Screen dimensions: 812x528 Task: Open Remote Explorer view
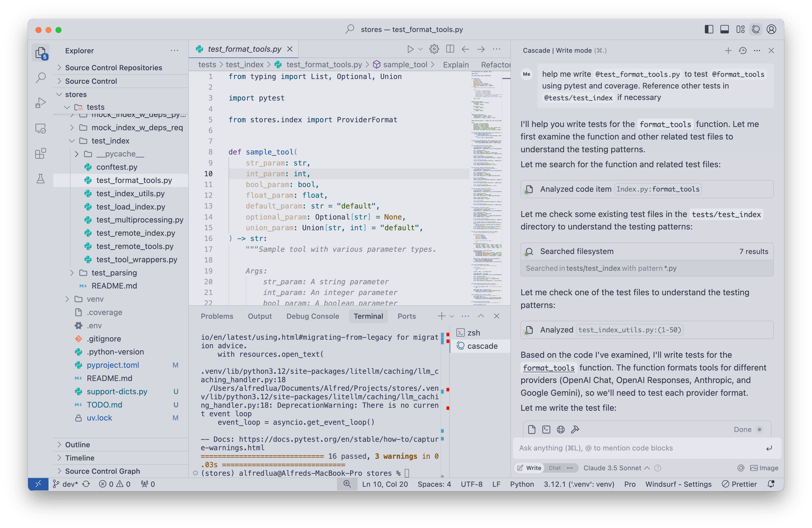tap(40, 128)
